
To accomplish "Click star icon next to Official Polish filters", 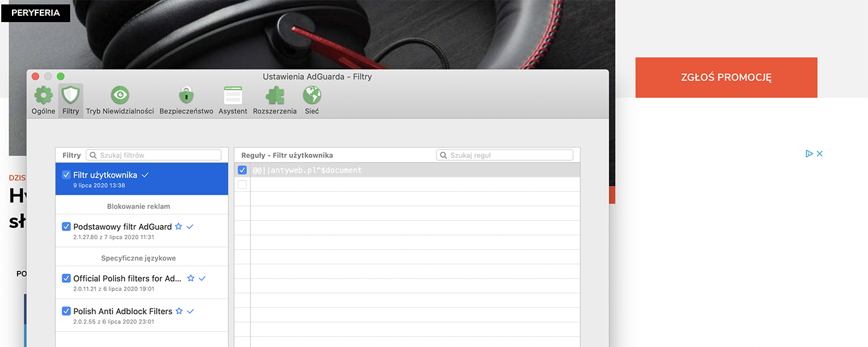I will pos(191,278).
